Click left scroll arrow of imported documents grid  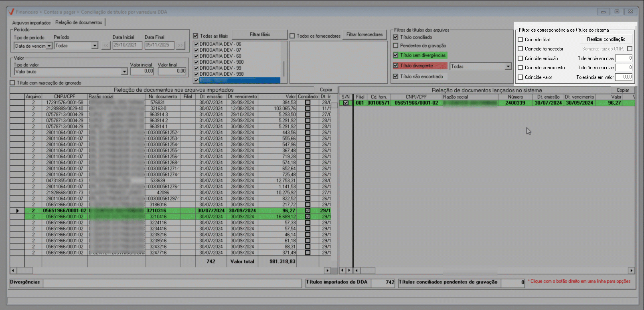tap(13, 271)
